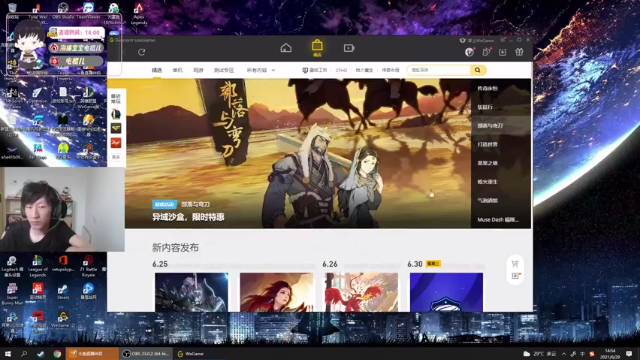
Task: Open the TeamViewer desktop shortcut
Action: 88,11
